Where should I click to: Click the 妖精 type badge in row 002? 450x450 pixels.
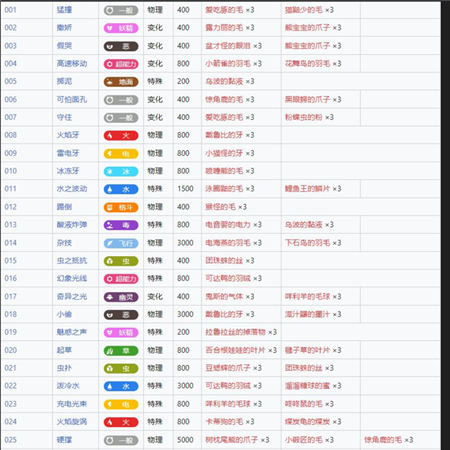pos(121,28)
